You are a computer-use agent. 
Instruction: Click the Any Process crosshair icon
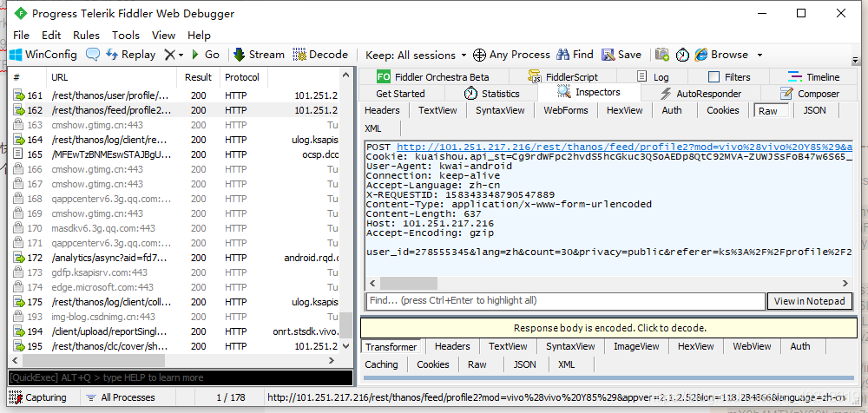(479, 55)
